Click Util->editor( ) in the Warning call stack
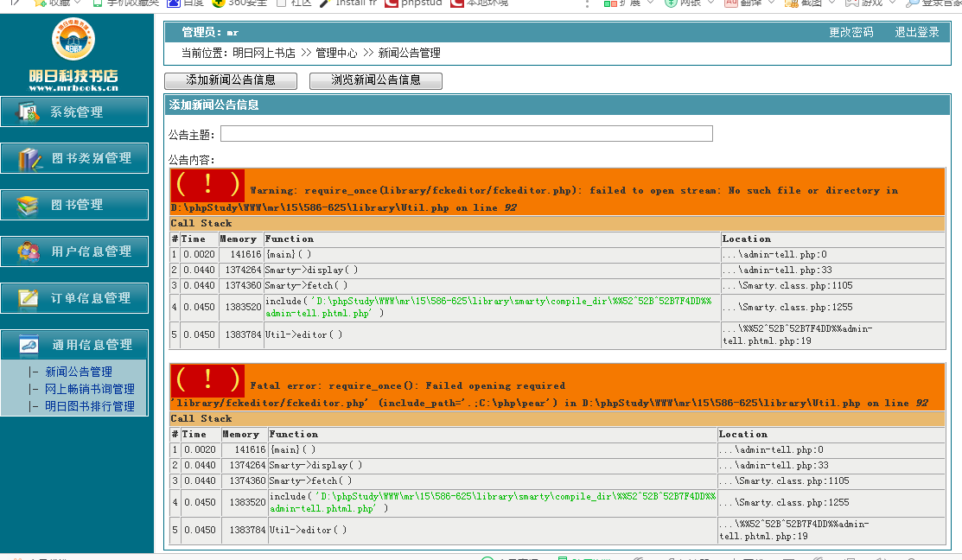 303,335
